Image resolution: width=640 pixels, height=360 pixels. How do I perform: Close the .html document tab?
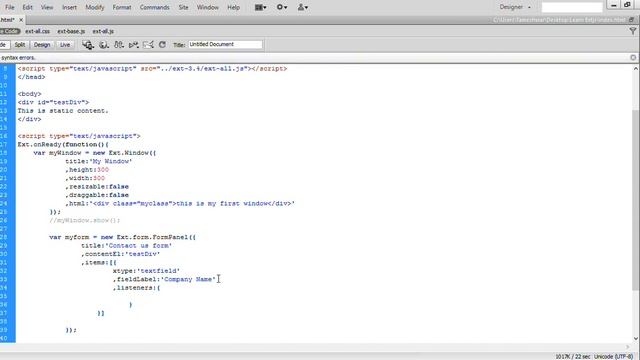[21, 20]
